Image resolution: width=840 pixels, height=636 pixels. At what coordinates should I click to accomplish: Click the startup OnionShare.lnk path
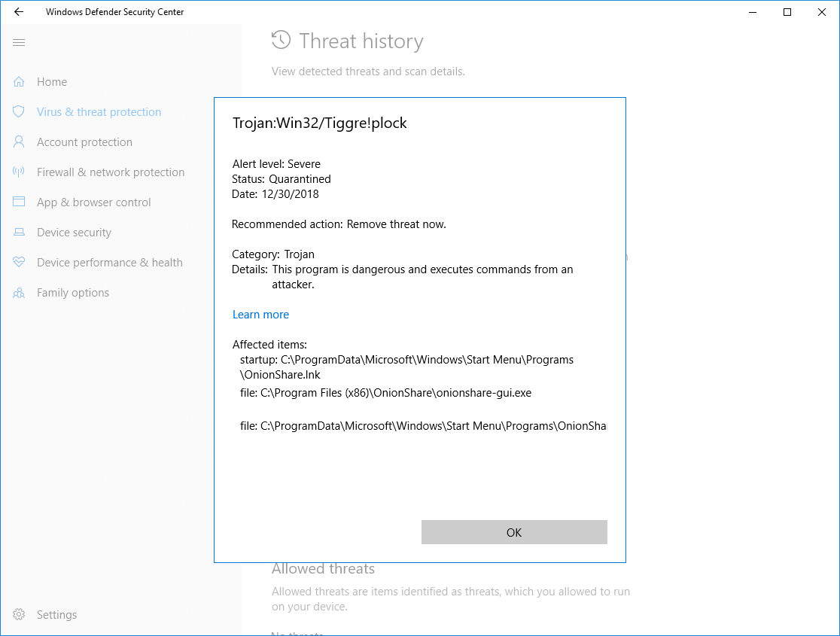[x=406, y=367]
